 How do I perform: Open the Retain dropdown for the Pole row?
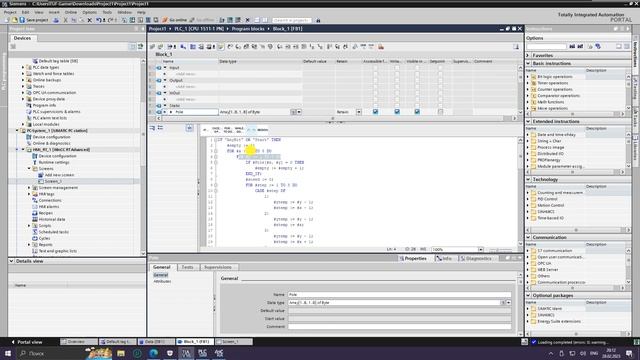[359, 112]
